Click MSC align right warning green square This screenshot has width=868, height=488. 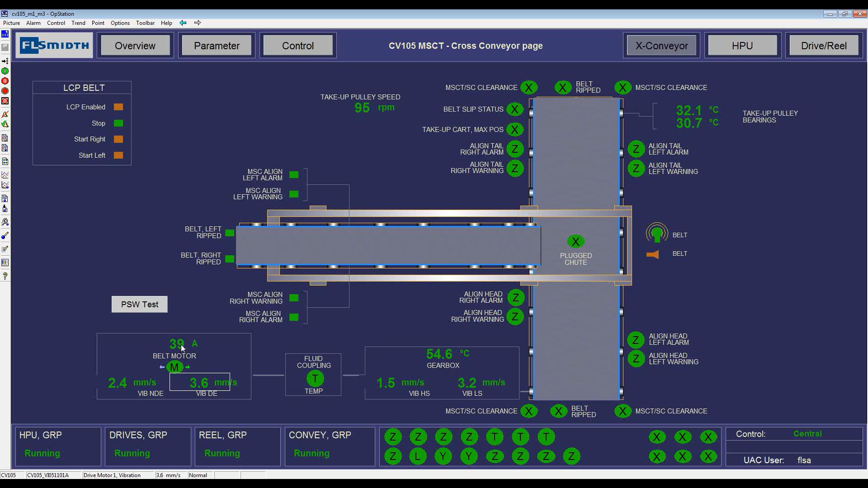point(294,298)
